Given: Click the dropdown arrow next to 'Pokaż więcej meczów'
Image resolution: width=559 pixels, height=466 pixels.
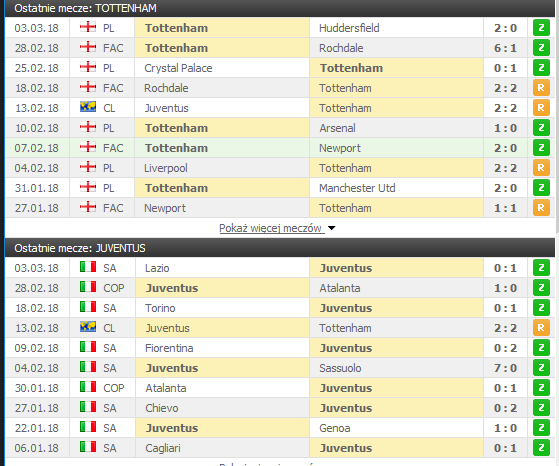Looking at the screenshot, I should (x=332, y=228).
